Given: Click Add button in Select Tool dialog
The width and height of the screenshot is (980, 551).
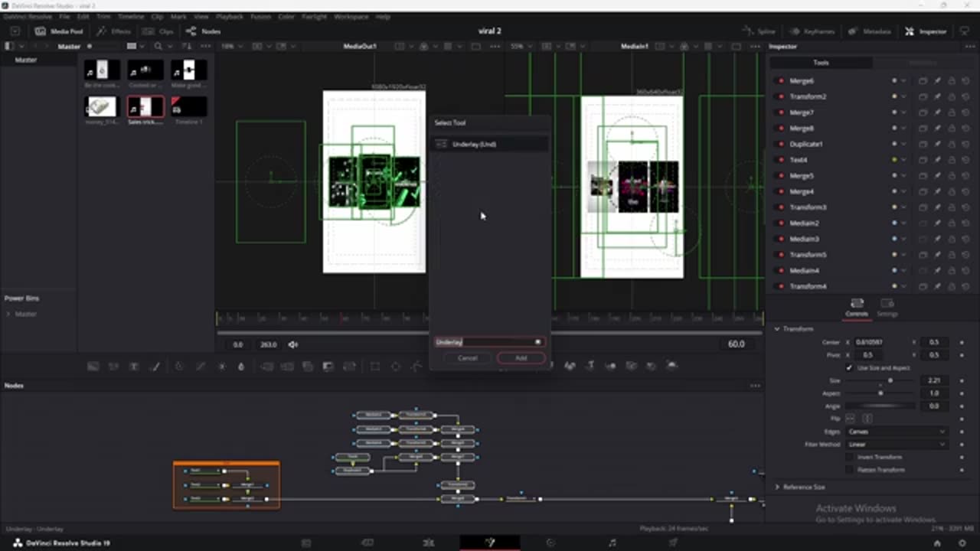Looking at the screenshot, I should click(x=521, y=358).
